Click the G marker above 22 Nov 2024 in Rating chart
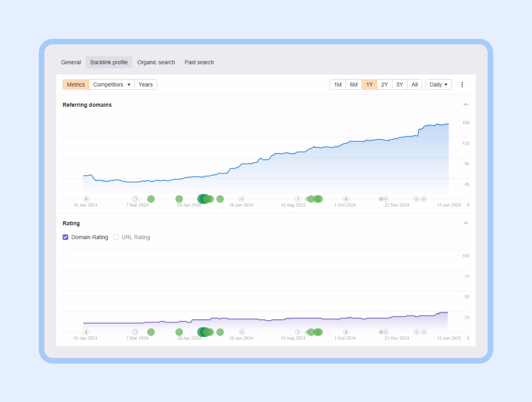The width and height of the screenshot is (532, 402). pyautogui.click(x=386, y=332)
